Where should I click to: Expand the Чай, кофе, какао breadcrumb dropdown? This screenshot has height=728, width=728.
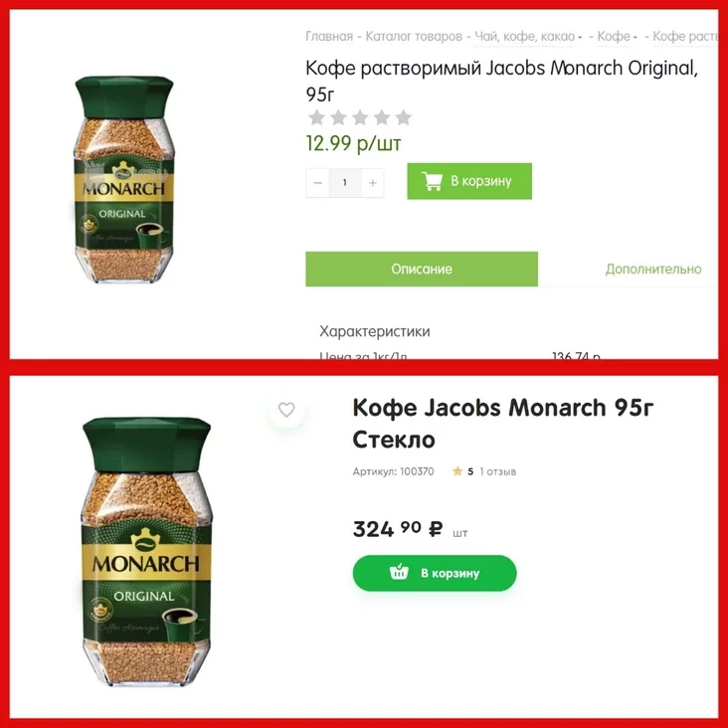[528, 36]
